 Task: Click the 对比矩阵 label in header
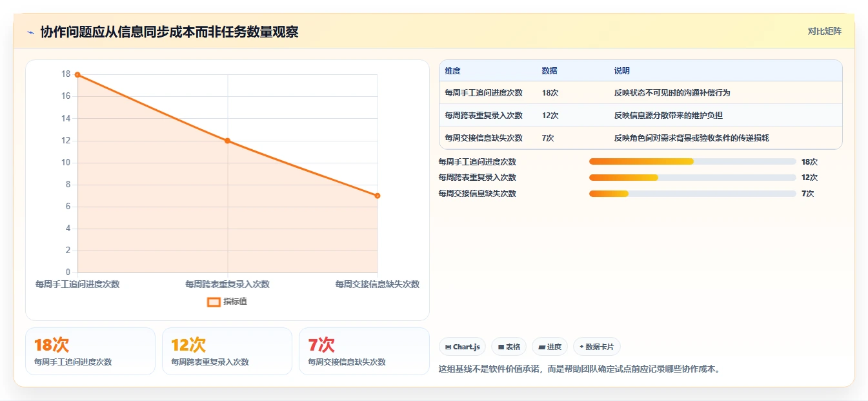[x=824, y=32]
